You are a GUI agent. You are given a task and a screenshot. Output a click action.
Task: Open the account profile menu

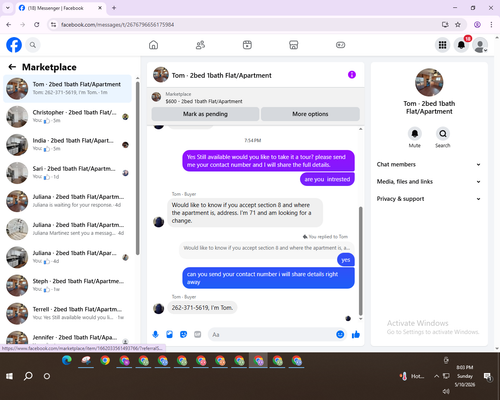pos(480,45)
